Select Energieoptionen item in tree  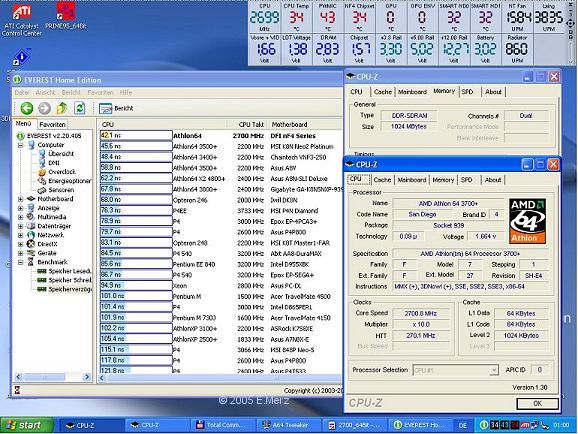tap(65, 181)
